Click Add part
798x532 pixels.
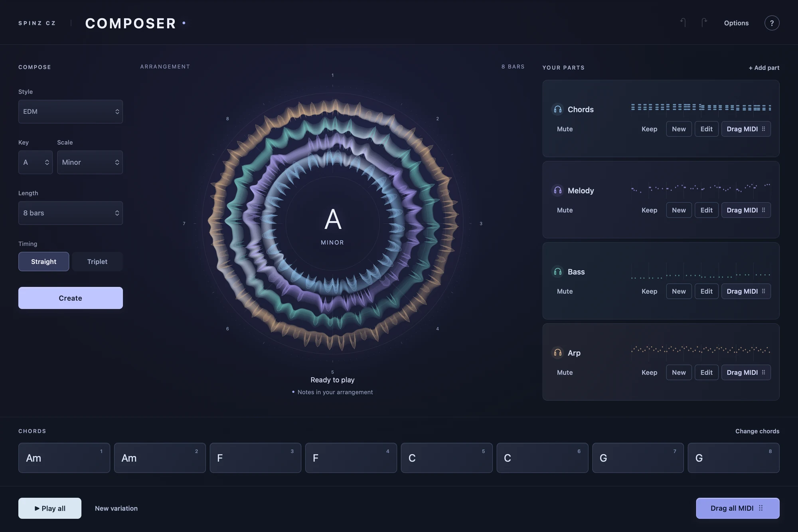tap(764, 67)
